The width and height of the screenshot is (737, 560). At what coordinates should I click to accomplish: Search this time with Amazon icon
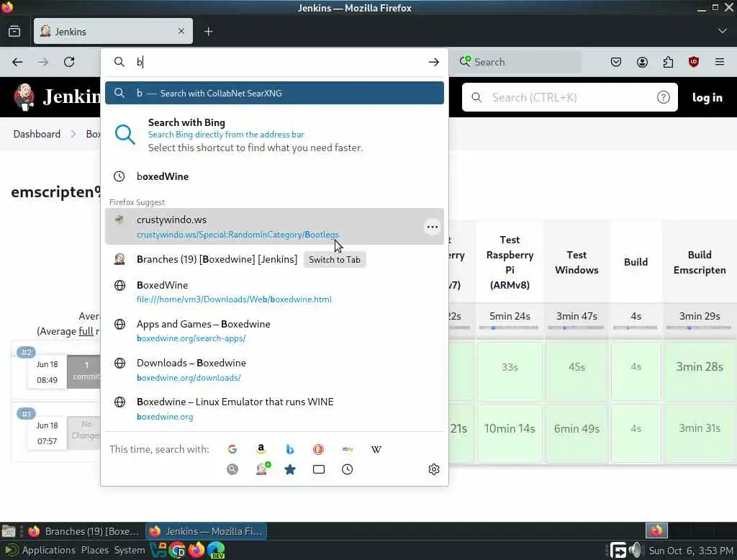(x=261, y=449)
